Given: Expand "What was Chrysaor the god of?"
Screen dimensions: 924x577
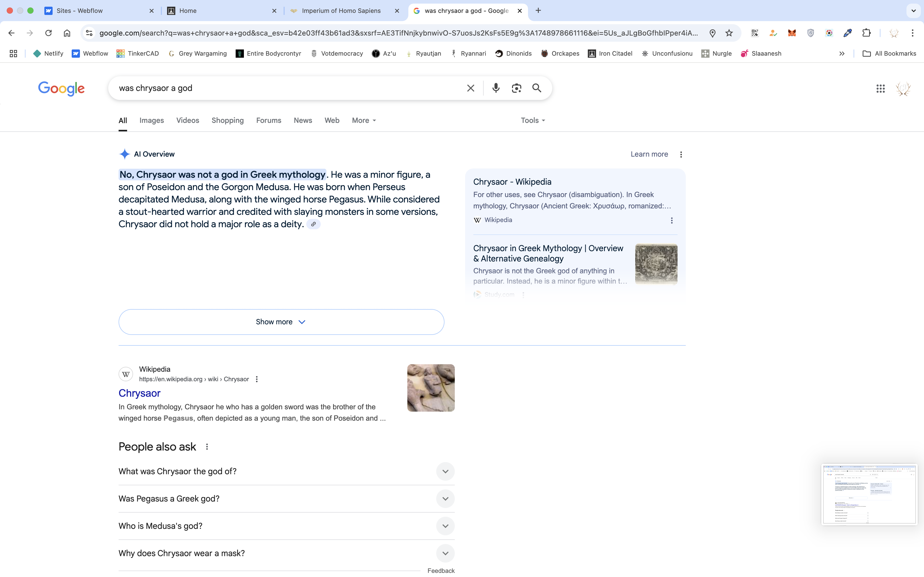Looking at the screenshot, I should pos(445,472).
